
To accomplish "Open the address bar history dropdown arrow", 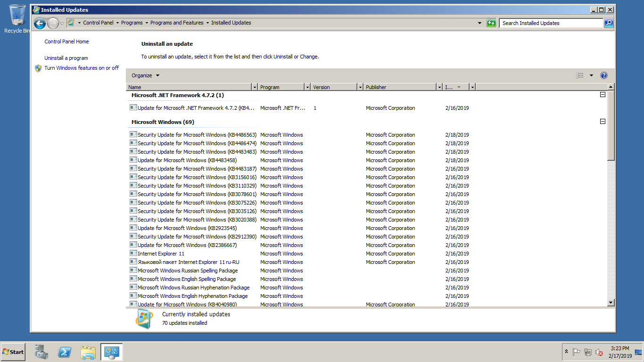I will click(x=480, y=23).
